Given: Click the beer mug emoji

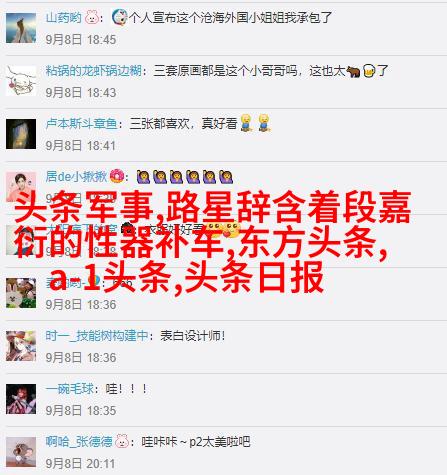Looking at the screenshot, I should coord(369,71).
